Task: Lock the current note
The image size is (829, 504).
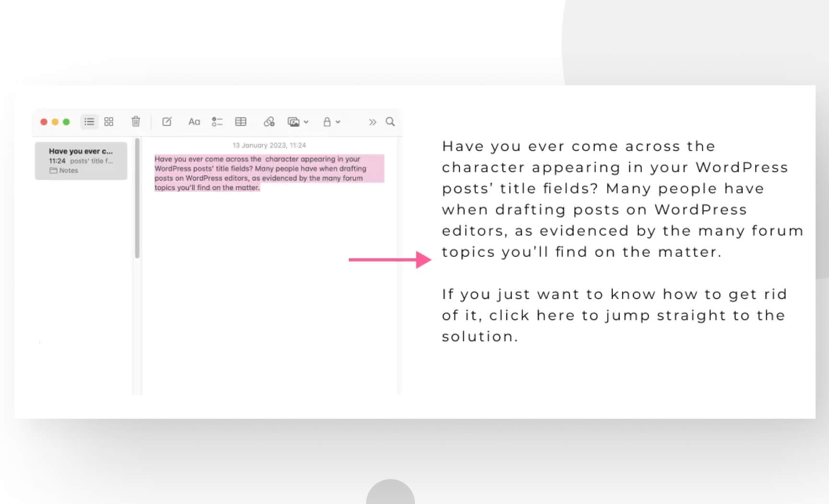Action: tap(327, 122)
